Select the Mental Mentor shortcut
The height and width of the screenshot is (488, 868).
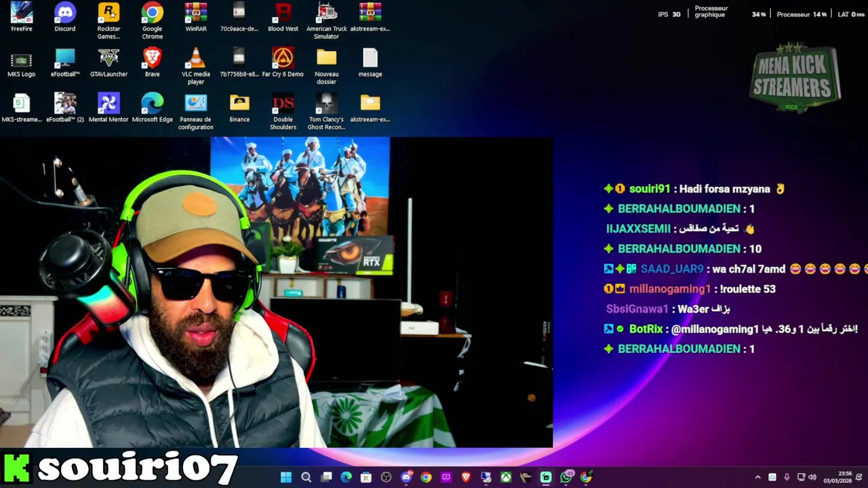coord(108,108)
